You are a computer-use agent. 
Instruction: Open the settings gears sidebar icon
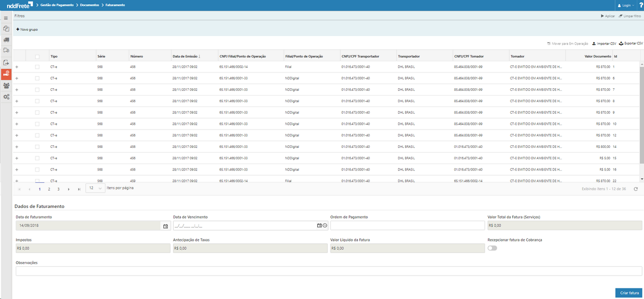(x=6, y=97)
